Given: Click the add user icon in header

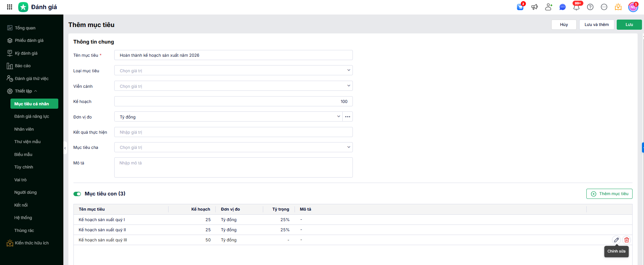Looking at the screenshot, I should [549, 7].
